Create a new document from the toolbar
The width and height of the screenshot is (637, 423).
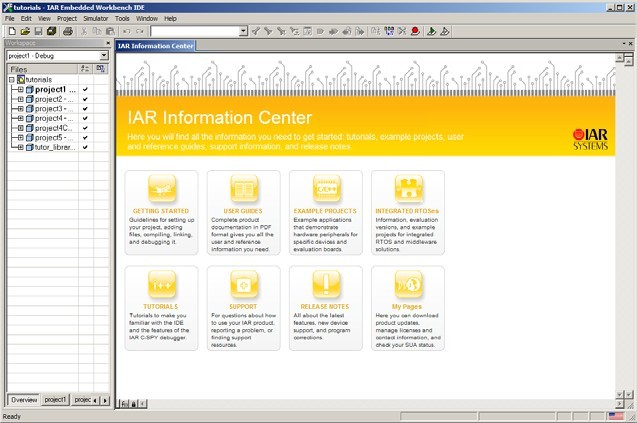[x=12, y=31]
